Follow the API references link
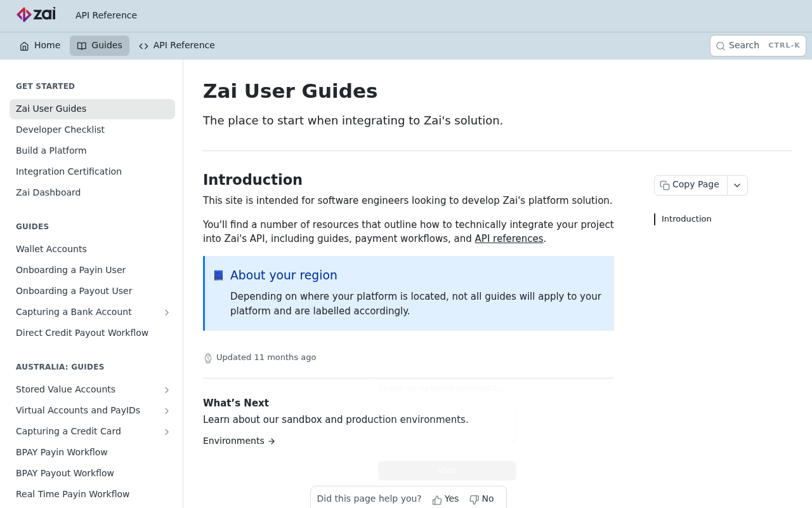Viewport: 812px width, 508px height. [509, 239]
